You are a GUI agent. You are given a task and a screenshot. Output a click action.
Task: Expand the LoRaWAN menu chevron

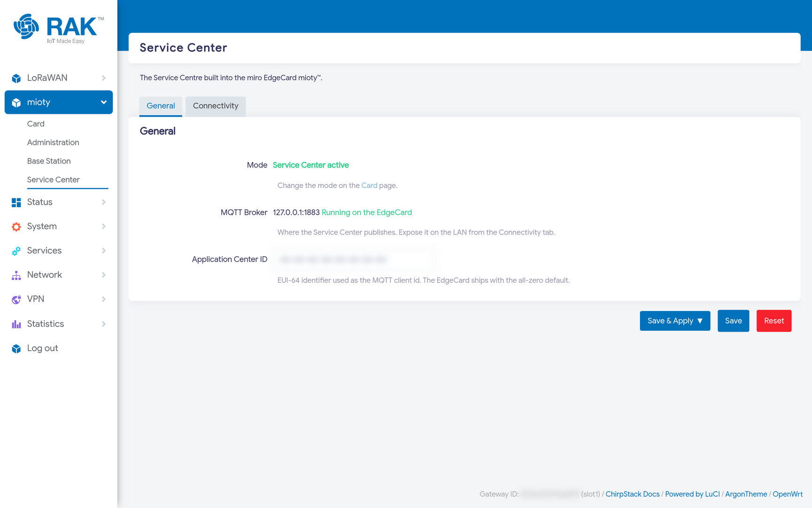click(x=103, y=78)
